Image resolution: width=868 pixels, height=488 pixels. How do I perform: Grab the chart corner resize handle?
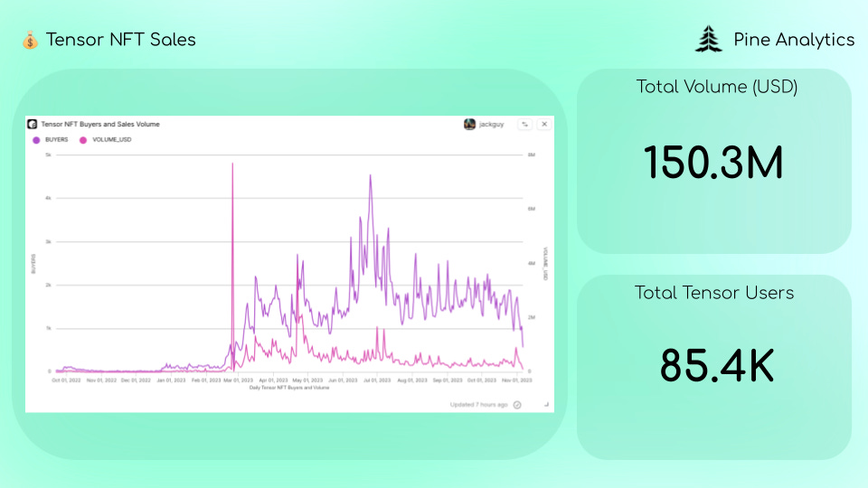click(546, 405)
